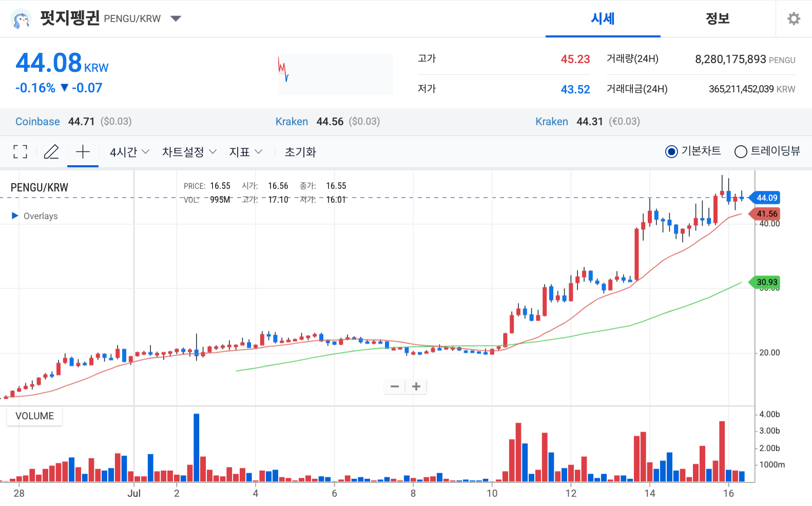Open the settings gear icon
Screen dimensions: 812x506
[794, 19]
